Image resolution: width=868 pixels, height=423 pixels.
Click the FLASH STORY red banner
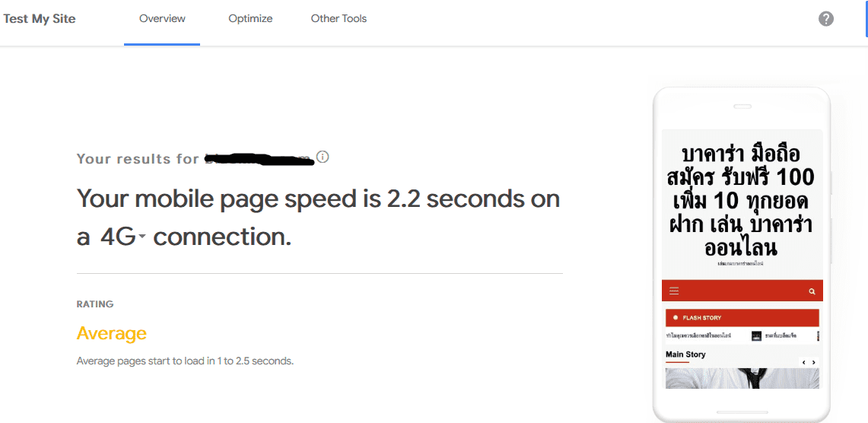click(x=742, y=318)
